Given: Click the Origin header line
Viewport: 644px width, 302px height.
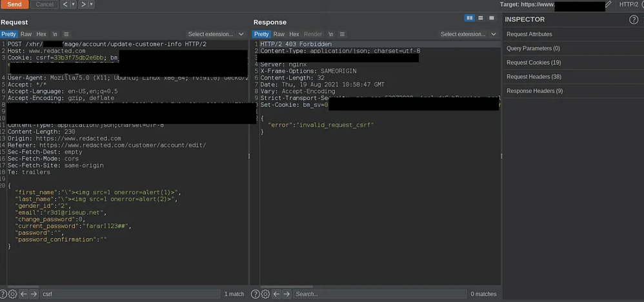Looking at the screenshot, I should 64,139.
